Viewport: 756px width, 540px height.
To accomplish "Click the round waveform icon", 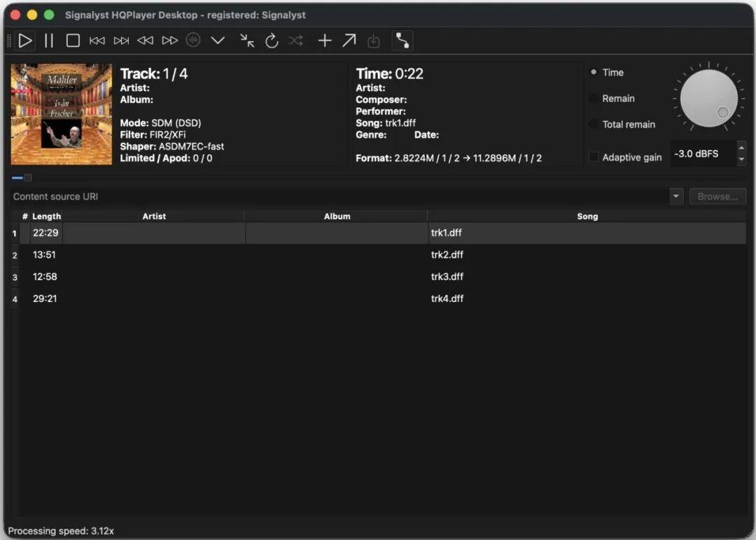I will [193, 40].
